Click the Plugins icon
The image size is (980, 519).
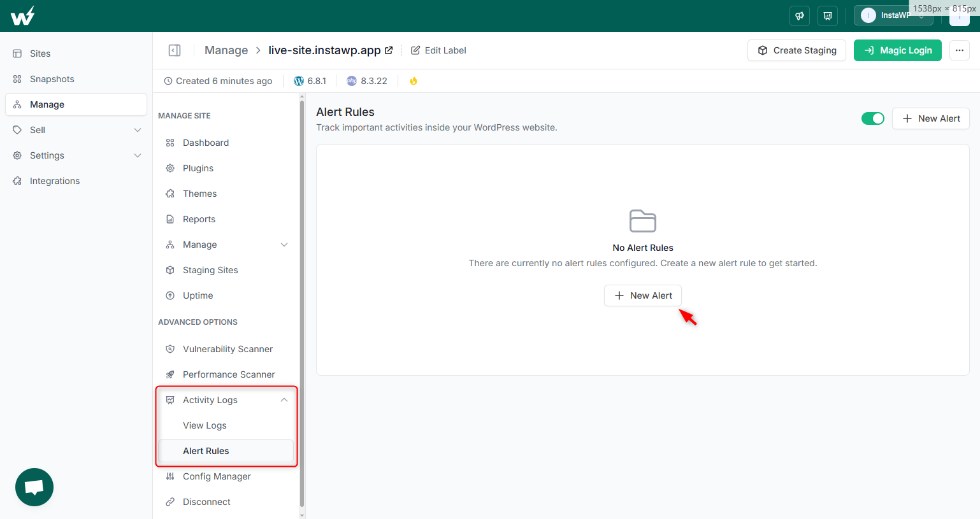(170, 168)
